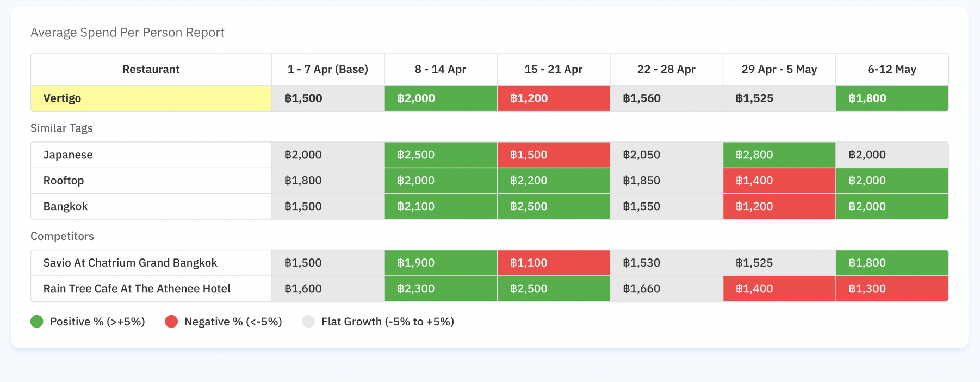Click Japanese's green ฿2,800 cell
The image size is (980, 382).
779,155
